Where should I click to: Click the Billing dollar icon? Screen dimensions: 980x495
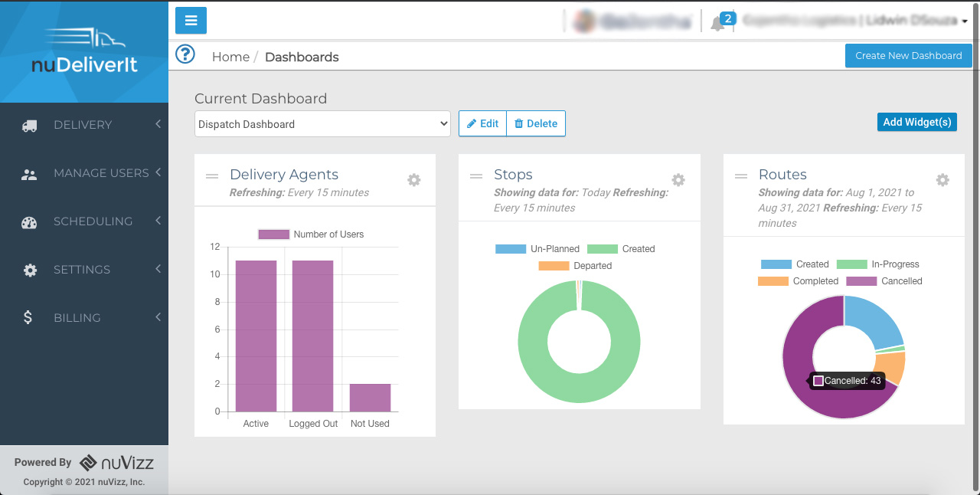click(x=29, y=317)
